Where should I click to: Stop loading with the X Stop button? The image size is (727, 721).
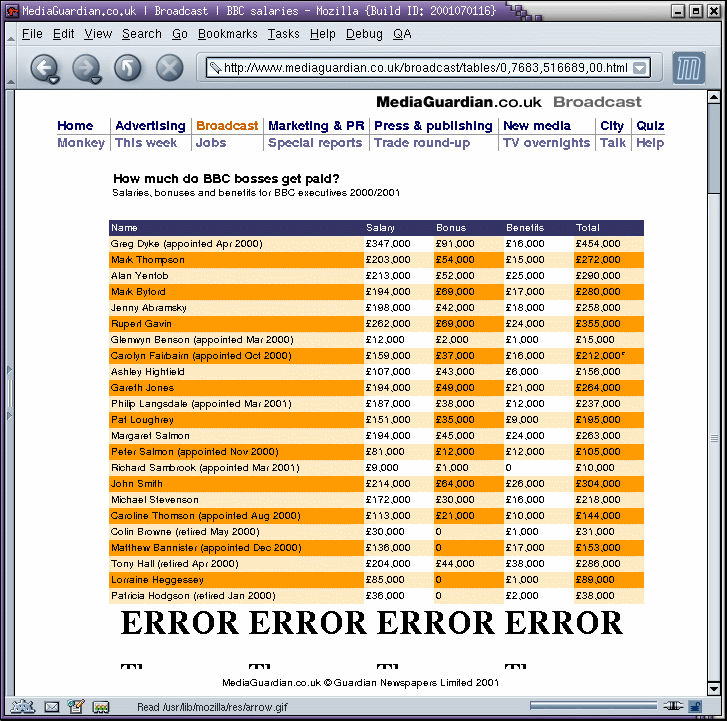click(x=169, y=68)
